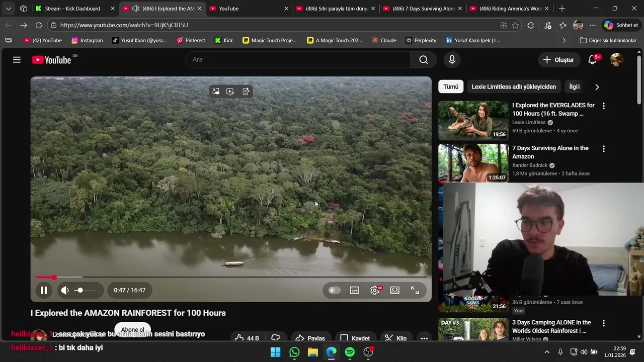Open '7 Days Surviving Alone in the Amazon' title

coord(550,152)
